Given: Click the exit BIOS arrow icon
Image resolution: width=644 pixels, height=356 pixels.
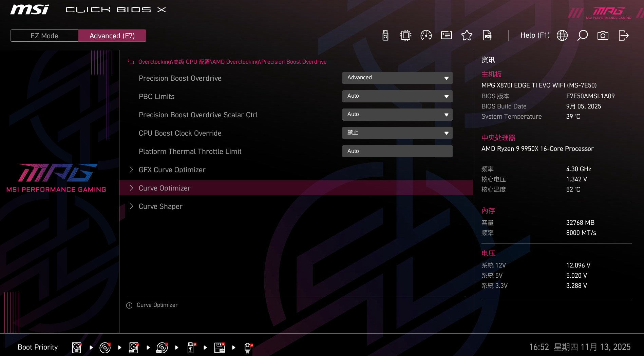Looking at the screenshot, I should [x=623, y=35].
